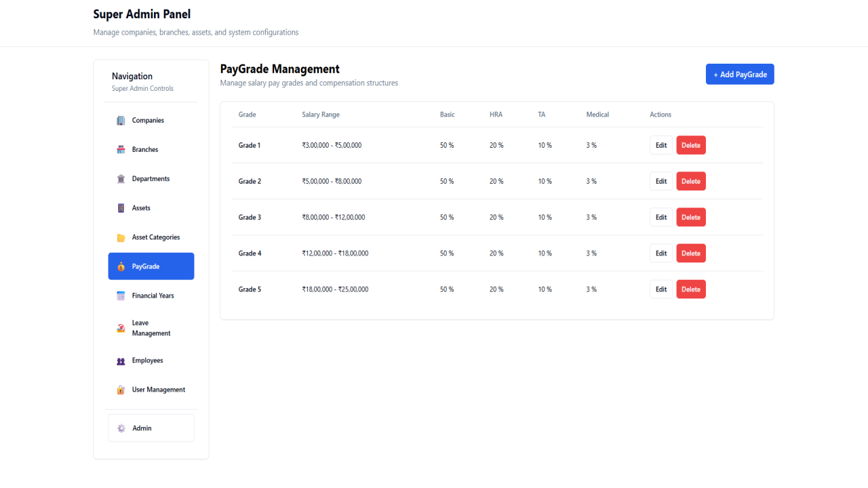Click the Actions column header

[x=660, y=115]
